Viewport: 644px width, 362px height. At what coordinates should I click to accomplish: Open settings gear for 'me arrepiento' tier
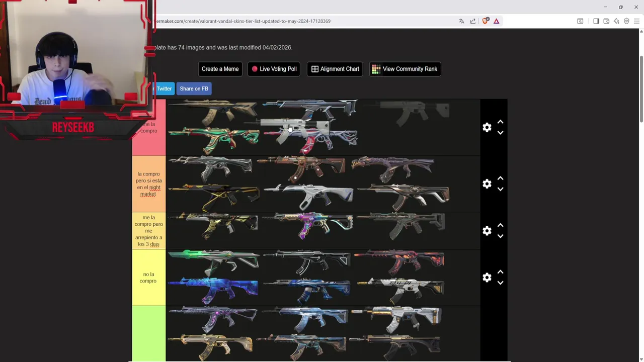coord(487,231)
